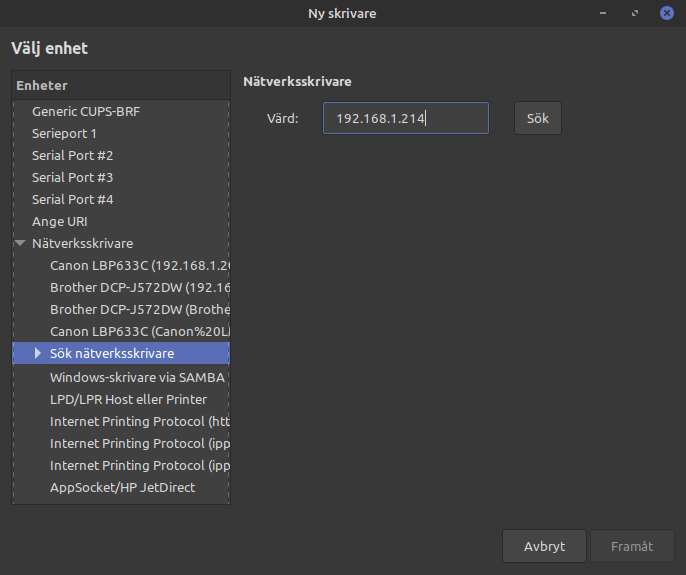
Task: Click the Värd host input field
Action: click(405, 118)
